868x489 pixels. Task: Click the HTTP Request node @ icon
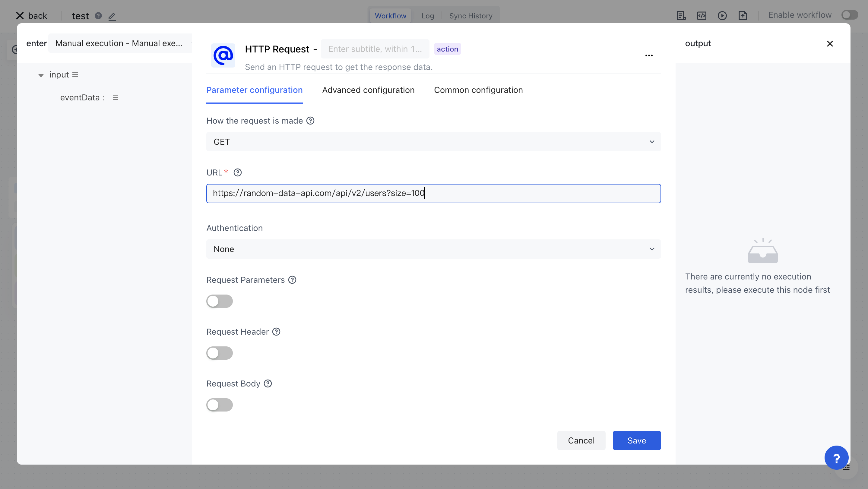(x=223, y=55)
